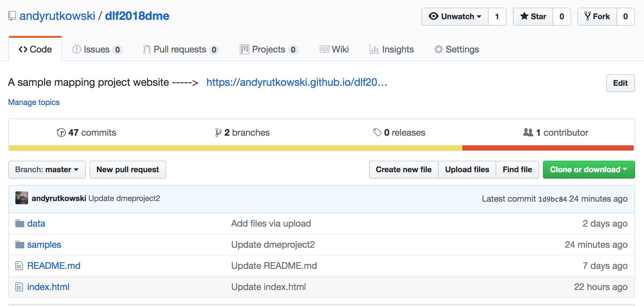This screenshot has height=306, width=644.
Task: Click the file icon next to README.md
Action: pos(19,266)
